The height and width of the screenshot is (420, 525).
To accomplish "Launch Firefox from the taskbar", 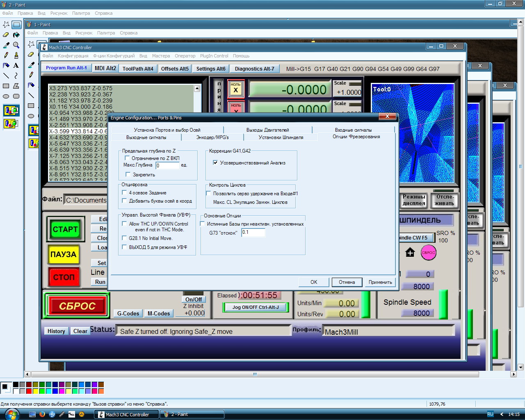I will 42,414.
